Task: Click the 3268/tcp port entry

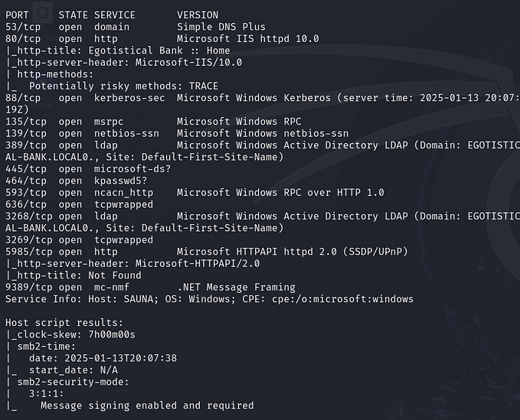Action: point(26,217)
